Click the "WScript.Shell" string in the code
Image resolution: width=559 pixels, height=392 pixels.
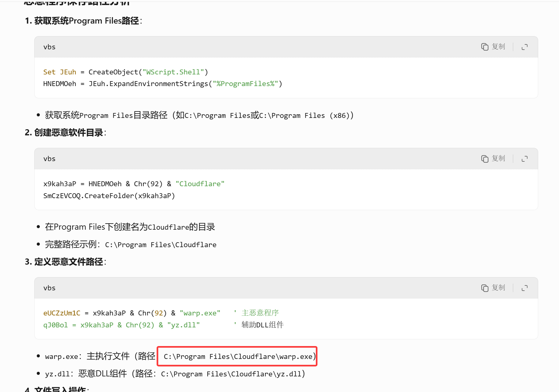173,72
